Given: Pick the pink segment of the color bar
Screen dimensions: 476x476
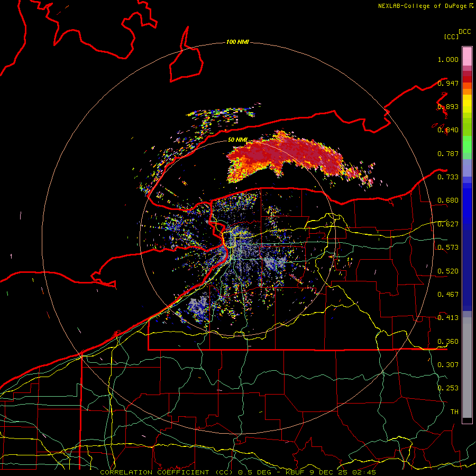Looking at the screenshot, I should coord(467,56).
